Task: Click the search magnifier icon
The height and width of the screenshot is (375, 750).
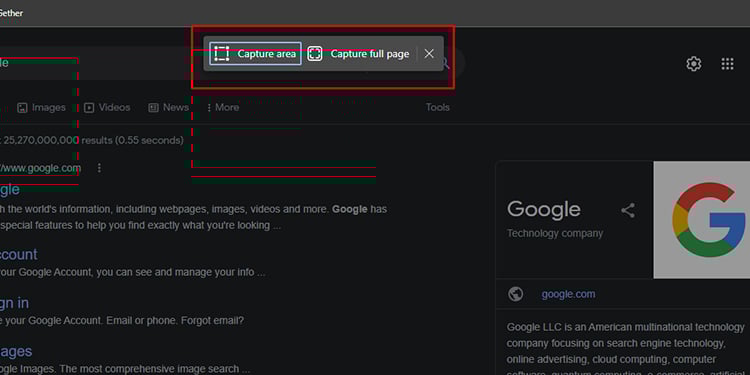Action: click(445, 63)
